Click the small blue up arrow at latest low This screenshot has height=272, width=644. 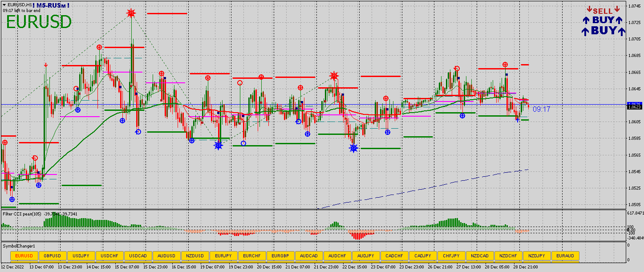[x=517, y=120]
